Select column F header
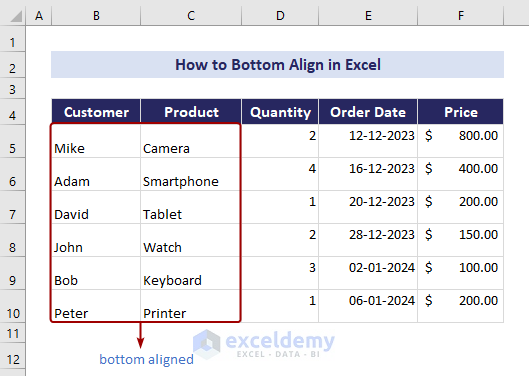Image resolution: width=529 pixels, height=376 pixels. 461,16
